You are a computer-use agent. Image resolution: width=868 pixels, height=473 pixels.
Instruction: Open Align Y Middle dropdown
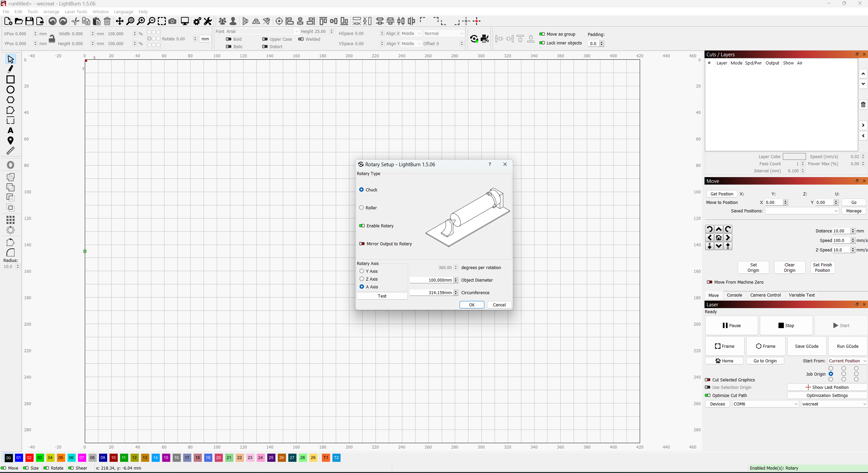tap(411, 43)
